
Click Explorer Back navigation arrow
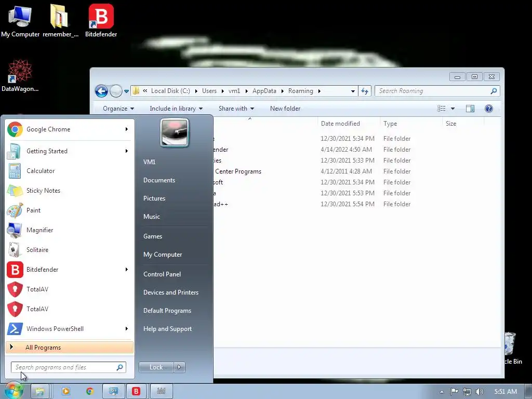(x=101, y=91)
